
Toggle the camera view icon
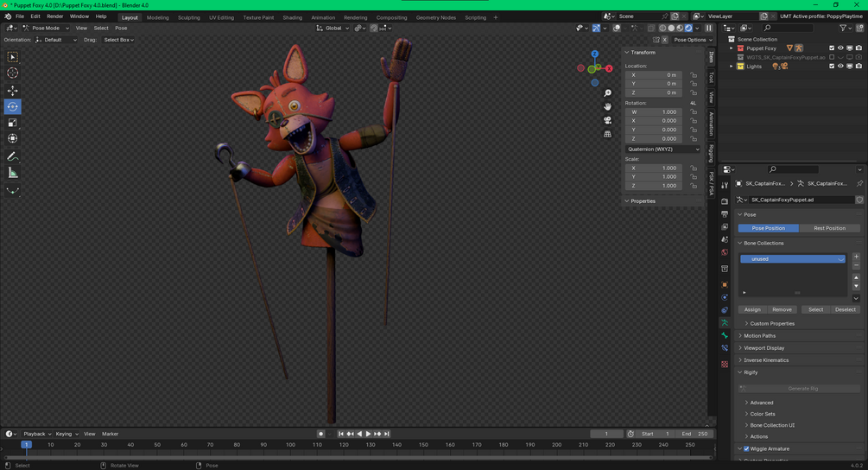[607, 120]
